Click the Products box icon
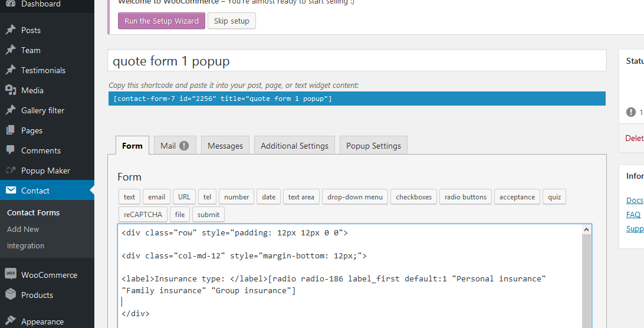 pos(11,295)
